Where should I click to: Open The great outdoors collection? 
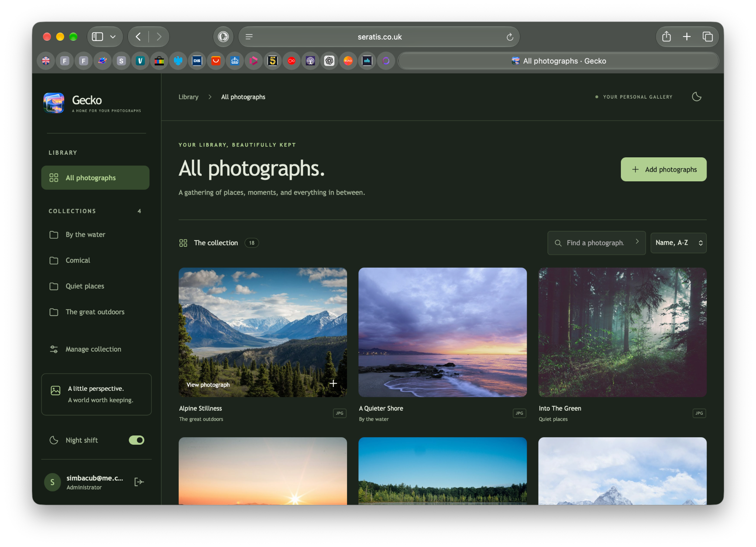pos(95,312)
